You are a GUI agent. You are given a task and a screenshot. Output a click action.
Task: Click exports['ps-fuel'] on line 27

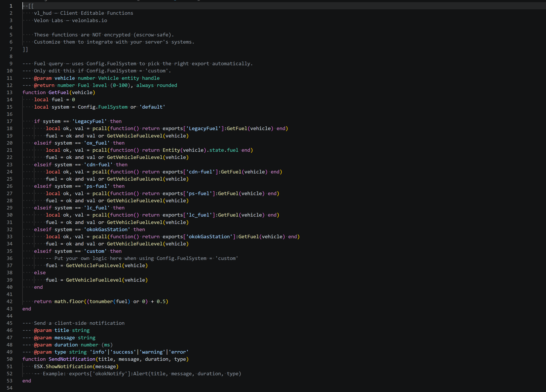189,193
